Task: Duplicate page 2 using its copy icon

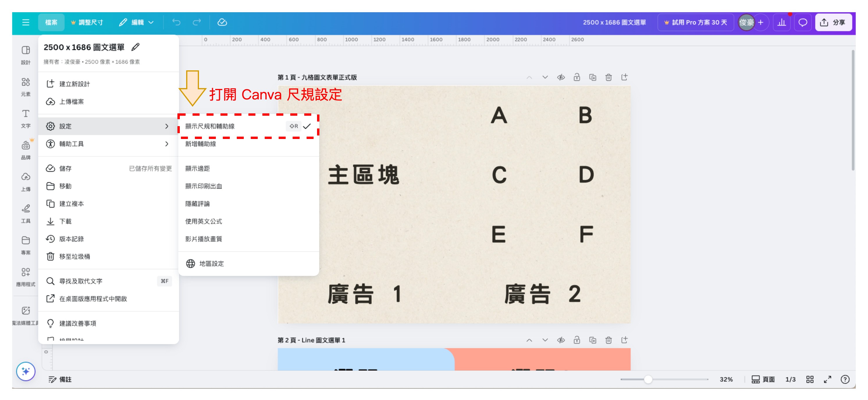Action: click(593, 340)
